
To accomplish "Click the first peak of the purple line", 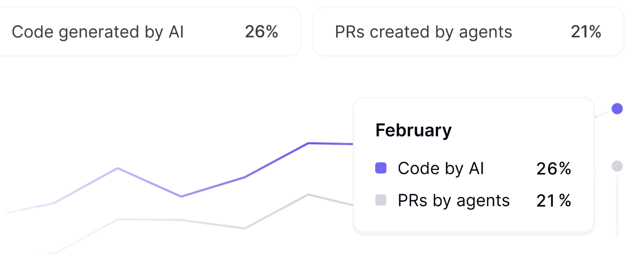I will 118,168.
